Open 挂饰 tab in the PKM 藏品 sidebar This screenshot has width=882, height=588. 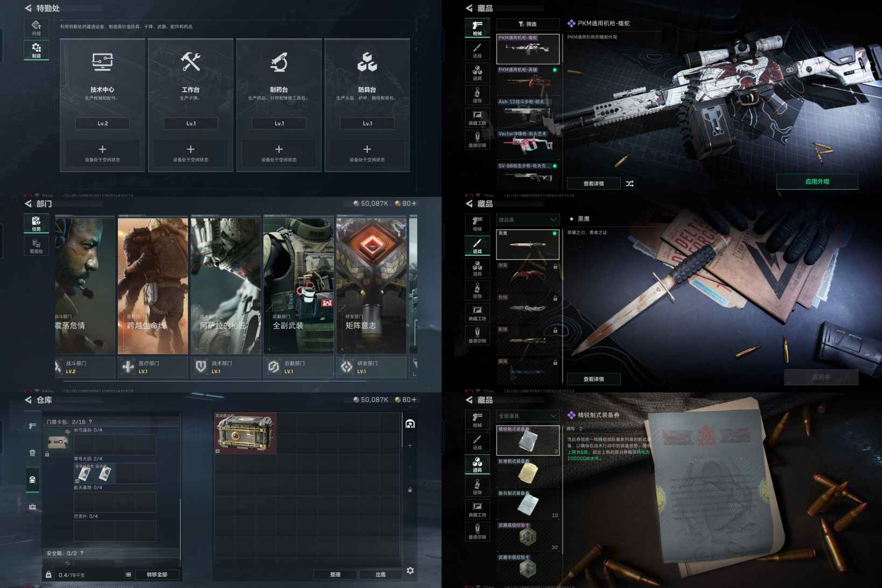click(x=477, y=95)
